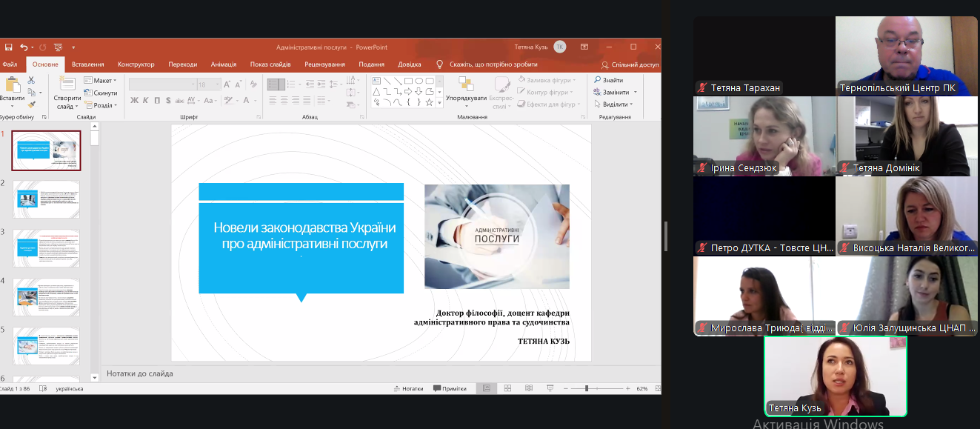Switch to slide sorter view icon
This screenshot has height=429, width=980.
(507, 388)
